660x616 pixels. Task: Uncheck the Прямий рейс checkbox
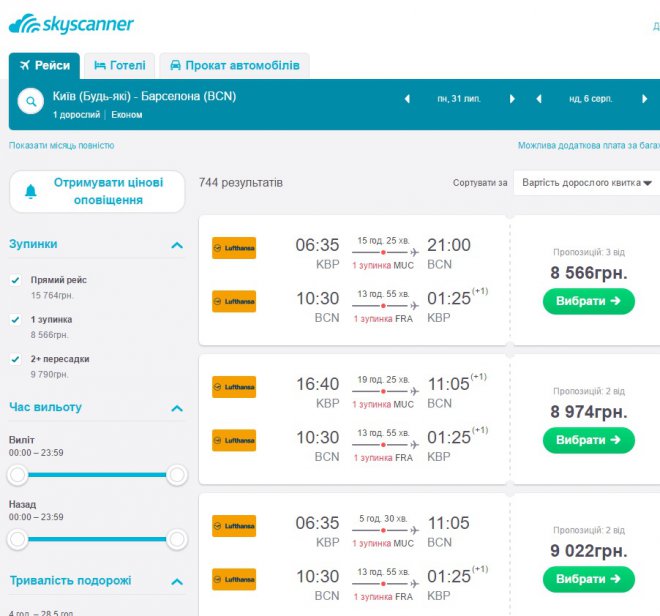pos(15,281)
